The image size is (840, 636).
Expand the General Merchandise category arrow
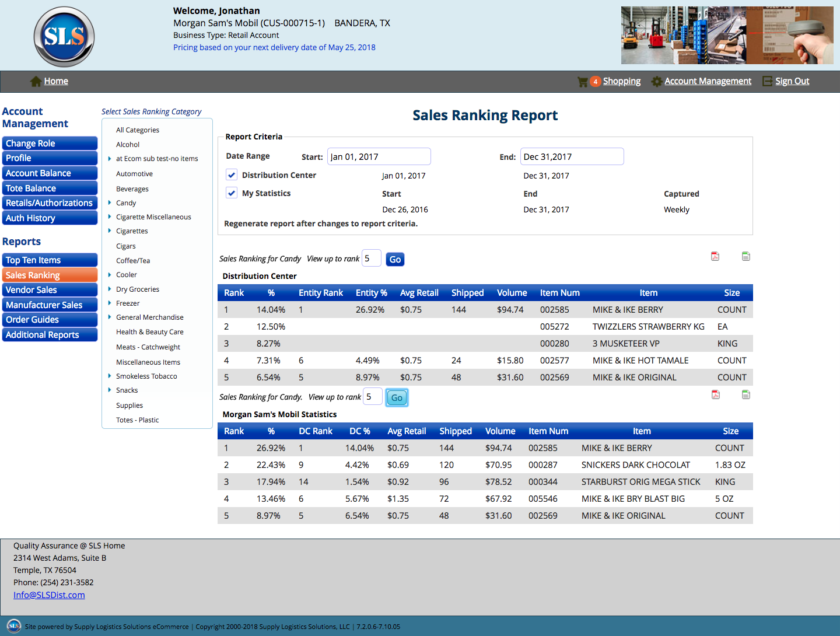[109, 317]
